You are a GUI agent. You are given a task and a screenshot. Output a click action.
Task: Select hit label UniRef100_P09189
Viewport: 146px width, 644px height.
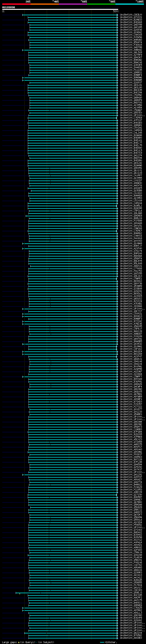point(131,337)
